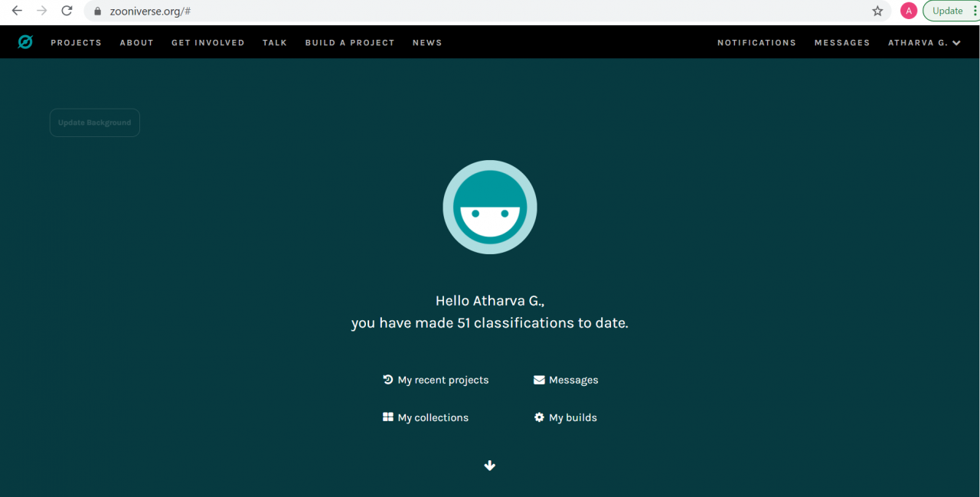Screen dimensions: 980x497
Task: Open the About page
Action: 136,43
